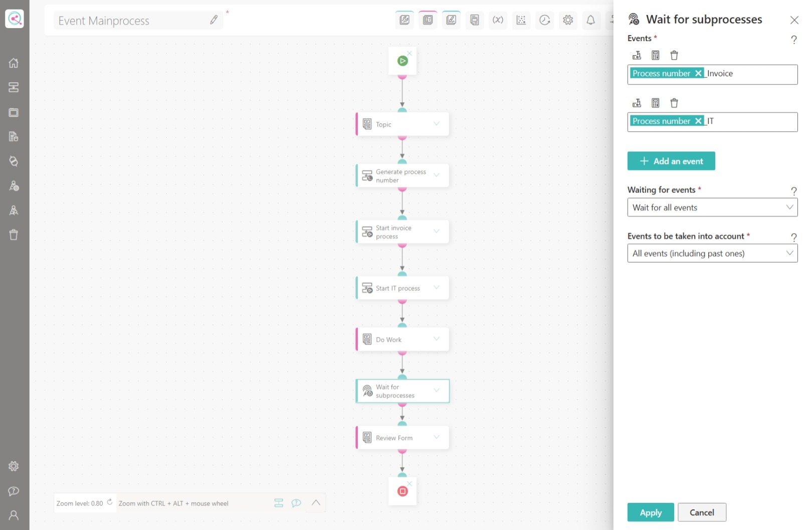Open the processes icon in the sidebar
Image resolution: width=812 pixels, height=530 pixels.
[14, 88]
